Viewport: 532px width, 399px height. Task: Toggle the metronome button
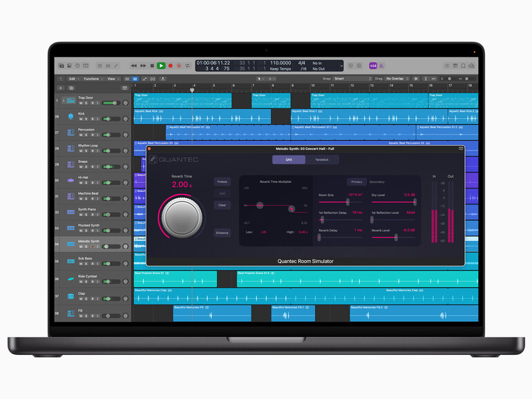381,66
